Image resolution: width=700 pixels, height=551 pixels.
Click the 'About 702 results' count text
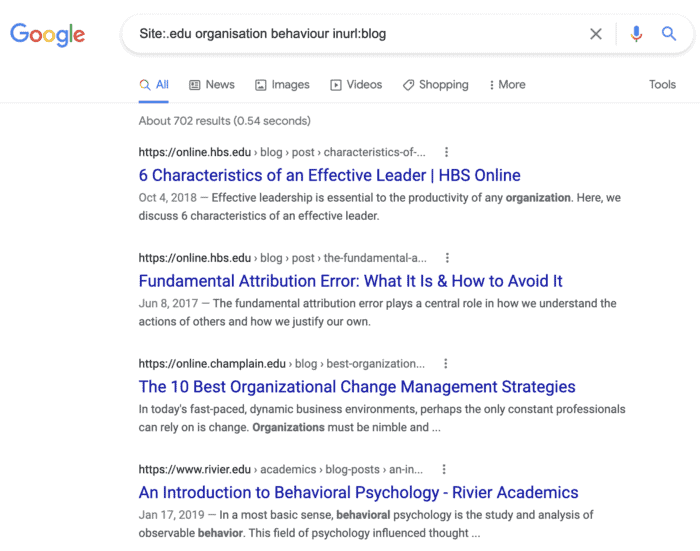pos(225,121)
